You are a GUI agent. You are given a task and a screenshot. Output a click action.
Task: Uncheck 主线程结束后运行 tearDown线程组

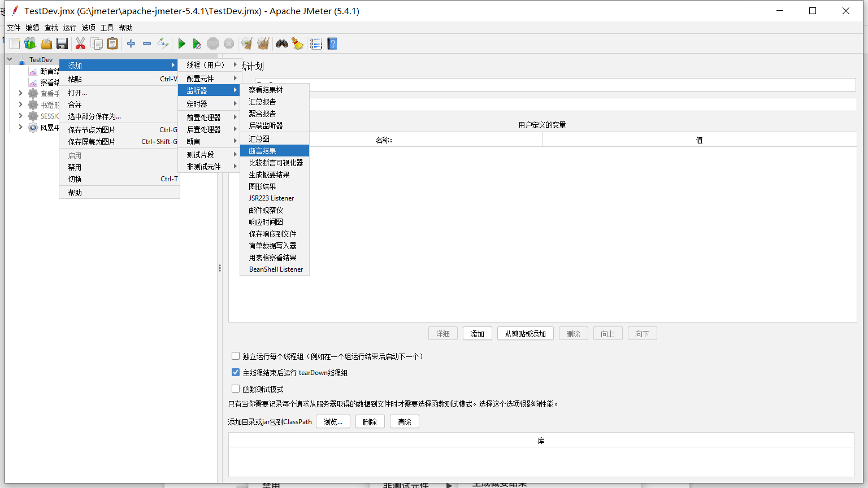point(236,373)
